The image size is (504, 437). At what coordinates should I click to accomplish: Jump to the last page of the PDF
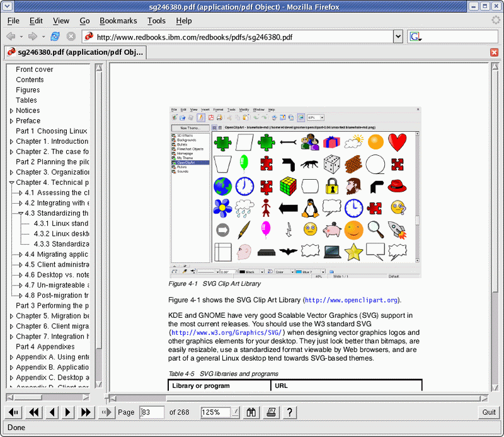point(86,412)
